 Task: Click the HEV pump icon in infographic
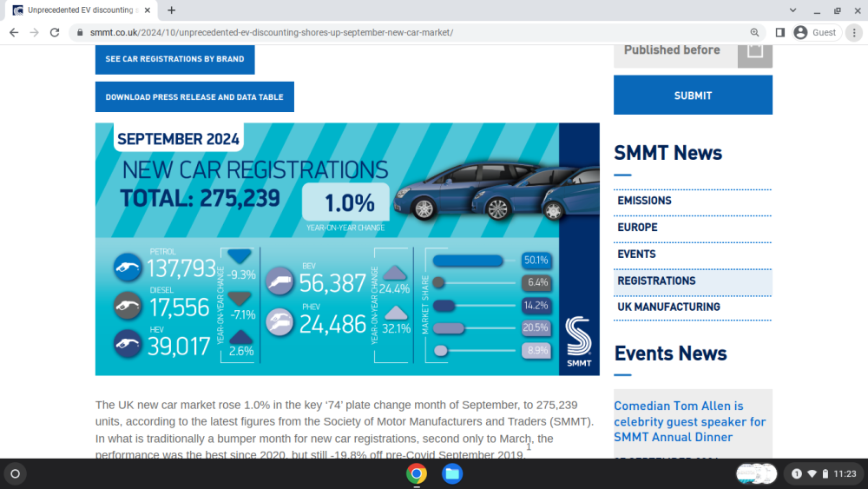point(128,344)
